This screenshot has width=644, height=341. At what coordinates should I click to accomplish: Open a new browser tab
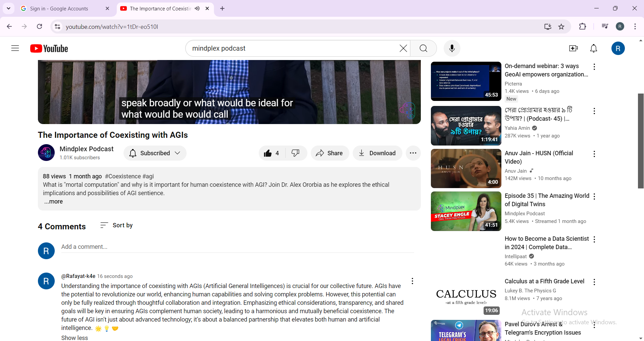[222, 8]
